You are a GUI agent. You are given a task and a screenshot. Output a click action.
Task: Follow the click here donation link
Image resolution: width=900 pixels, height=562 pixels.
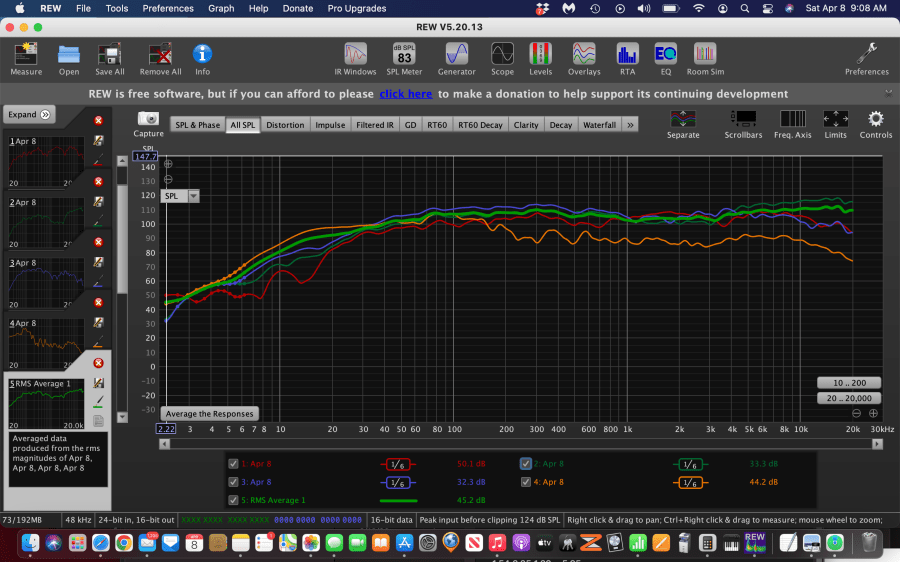(406, 94)
